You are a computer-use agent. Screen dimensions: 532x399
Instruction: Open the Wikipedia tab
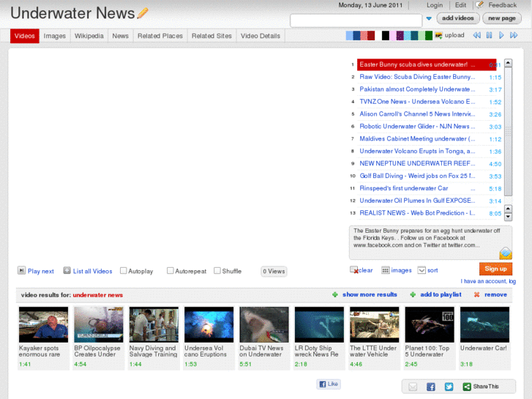point(89,36)
